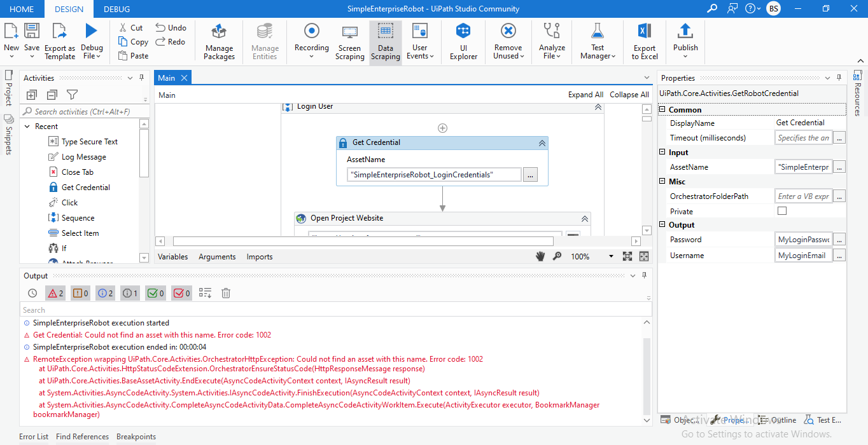Click the New project icon
868x445 pixels.
coord(11,31)
